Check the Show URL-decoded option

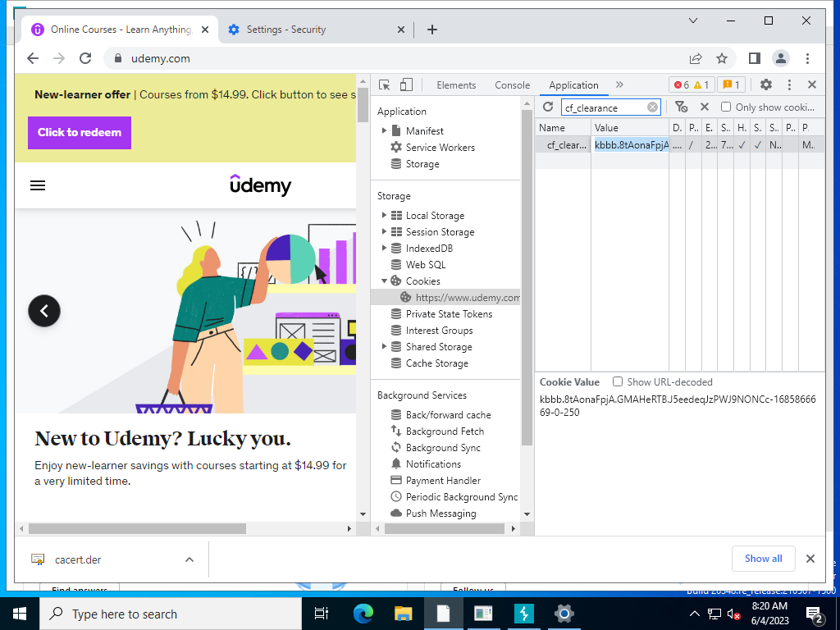(x=618, y=382)
